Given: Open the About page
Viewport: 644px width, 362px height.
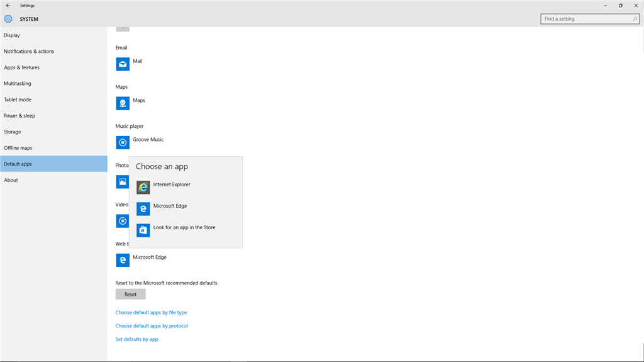Looking at the screenshot, I should pos(54,180).
